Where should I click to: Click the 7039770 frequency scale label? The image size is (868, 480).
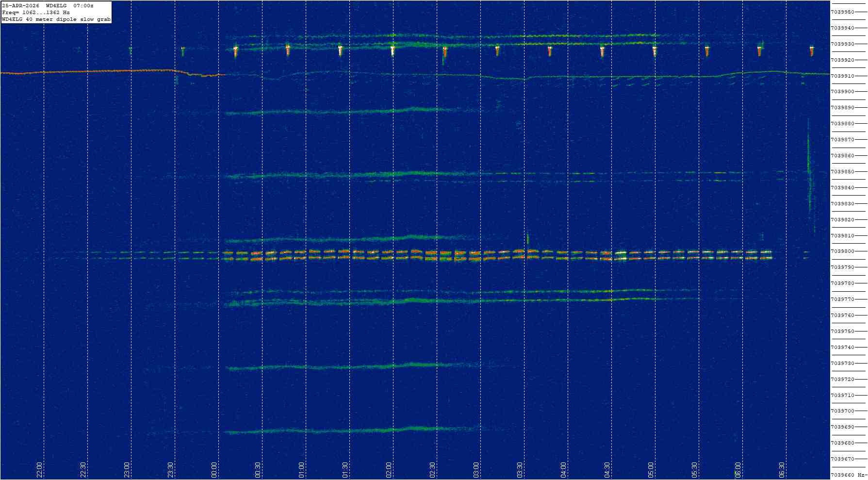843,299
